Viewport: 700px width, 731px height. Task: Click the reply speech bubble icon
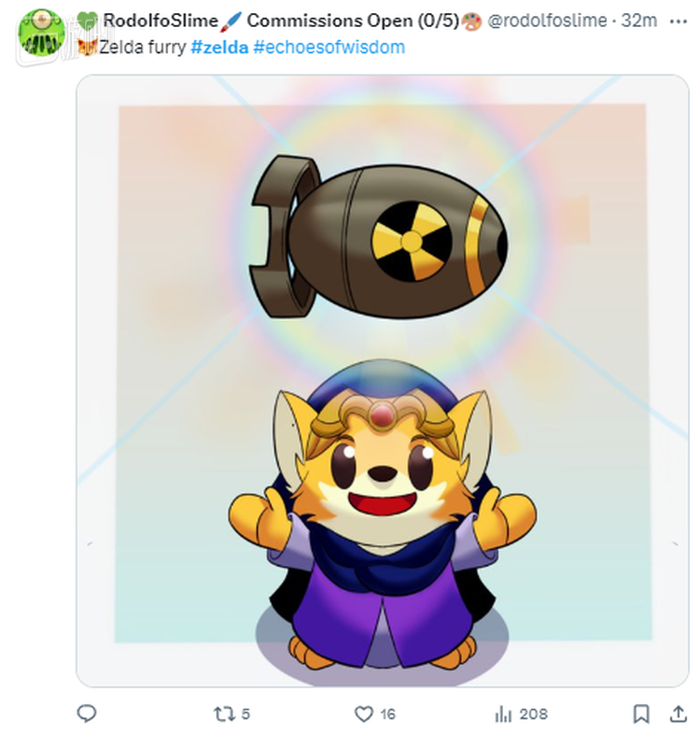86,713
